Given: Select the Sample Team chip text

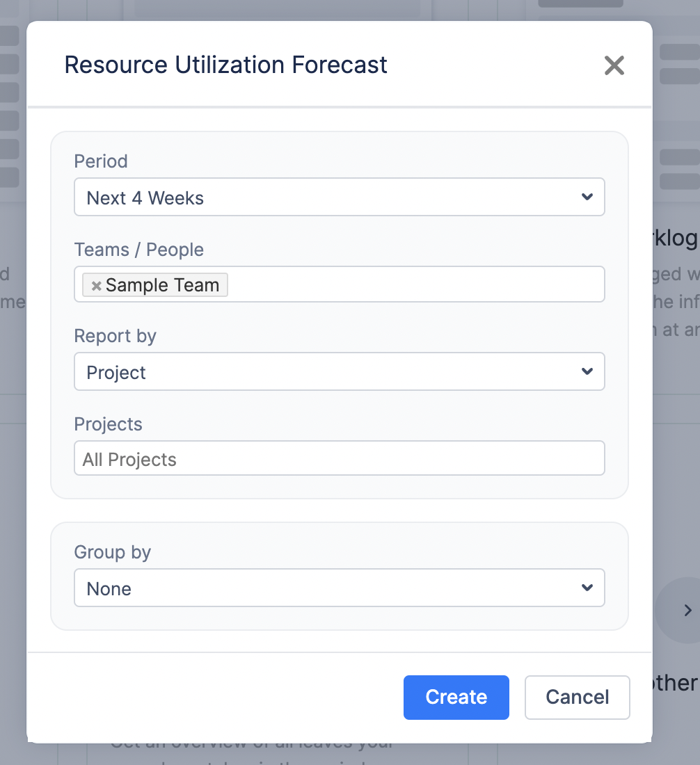Looking at the screenshot, I should tap(162, 285).
